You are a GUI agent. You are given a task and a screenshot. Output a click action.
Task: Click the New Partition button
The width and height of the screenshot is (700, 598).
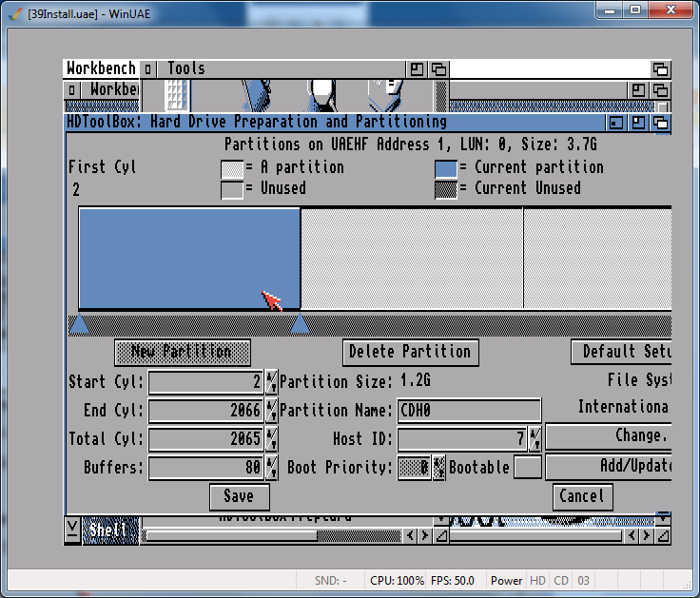click(183, 352)
